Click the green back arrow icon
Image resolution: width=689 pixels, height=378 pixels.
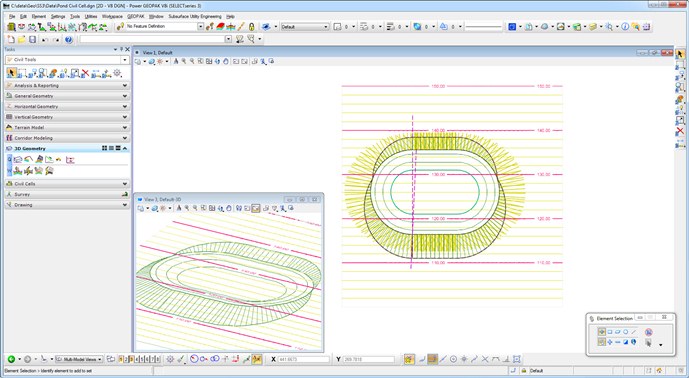tap(11, 359)
